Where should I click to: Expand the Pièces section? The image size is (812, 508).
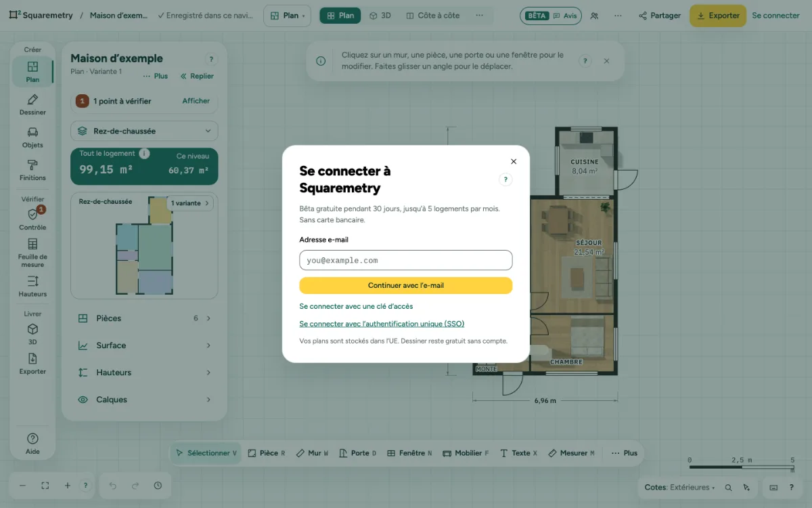point(144,318)
